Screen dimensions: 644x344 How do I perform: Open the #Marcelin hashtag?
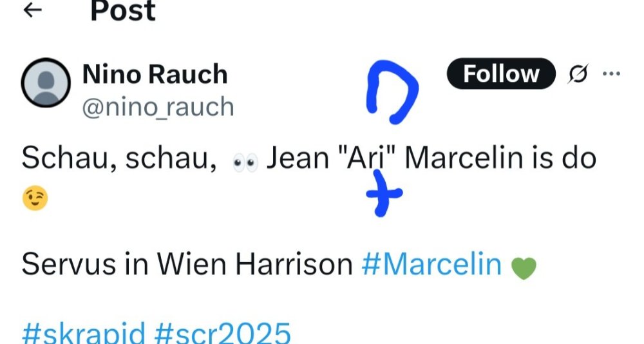[431, 264]
